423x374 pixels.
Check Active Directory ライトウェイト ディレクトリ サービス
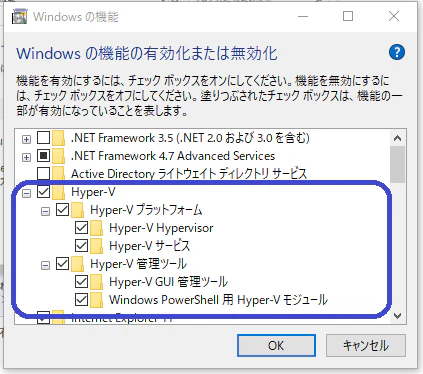coord(43,174)
